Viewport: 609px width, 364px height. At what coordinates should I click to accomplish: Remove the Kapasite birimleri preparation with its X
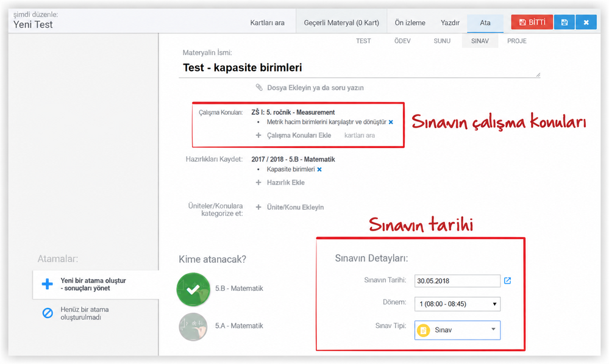point(319,170)
